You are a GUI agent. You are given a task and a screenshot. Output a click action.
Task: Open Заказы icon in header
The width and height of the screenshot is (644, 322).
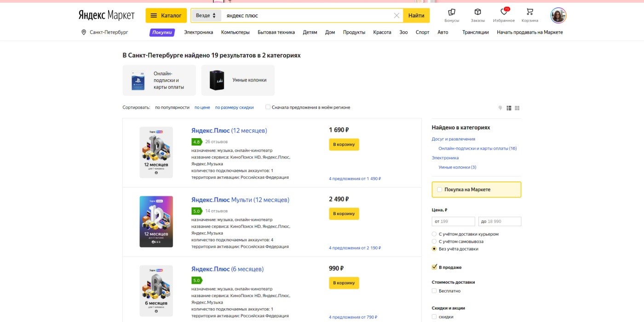(478, 15)
